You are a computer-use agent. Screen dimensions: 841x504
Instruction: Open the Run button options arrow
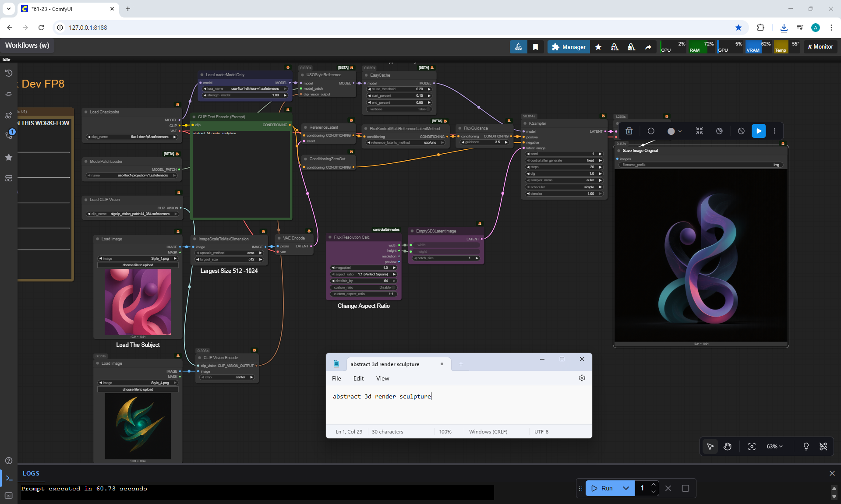(626, 488)
